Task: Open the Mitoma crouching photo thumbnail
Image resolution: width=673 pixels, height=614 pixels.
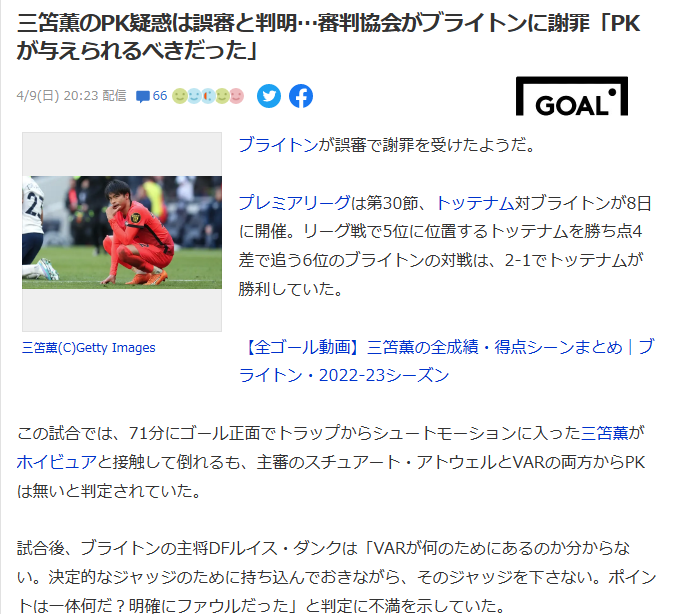Action: pyautogui.click(x=122, y=232)
